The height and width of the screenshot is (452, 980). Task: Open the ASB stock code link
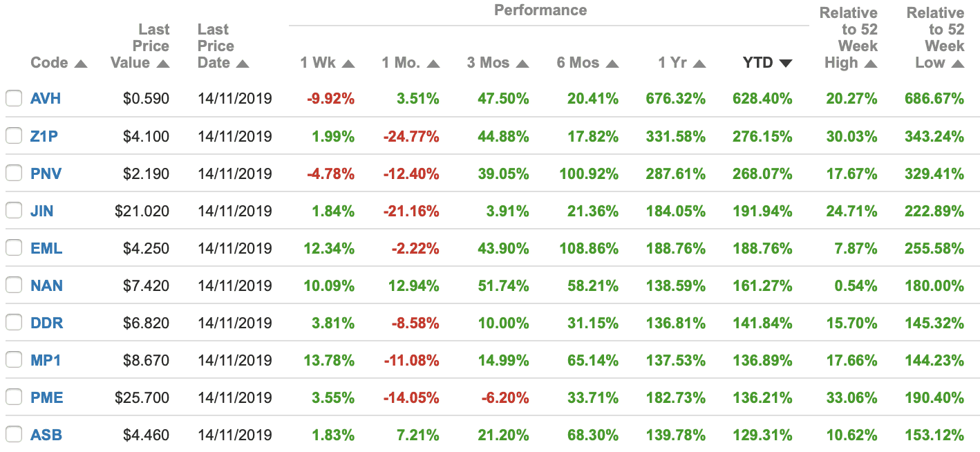(x=46, y=435)
